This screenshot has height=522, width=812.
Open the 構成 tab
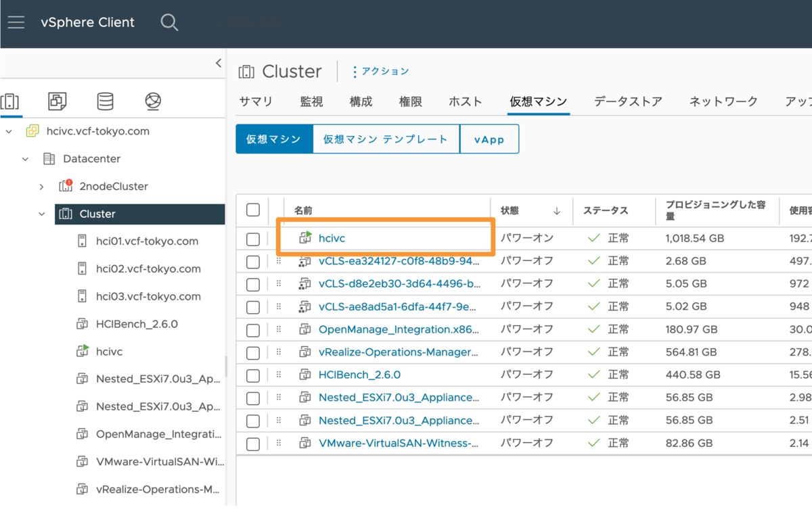(361, 101)
